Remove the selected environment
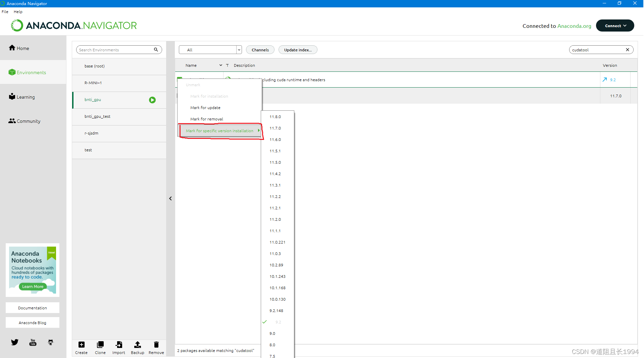 pyautogui.click(x=156, y=348)
